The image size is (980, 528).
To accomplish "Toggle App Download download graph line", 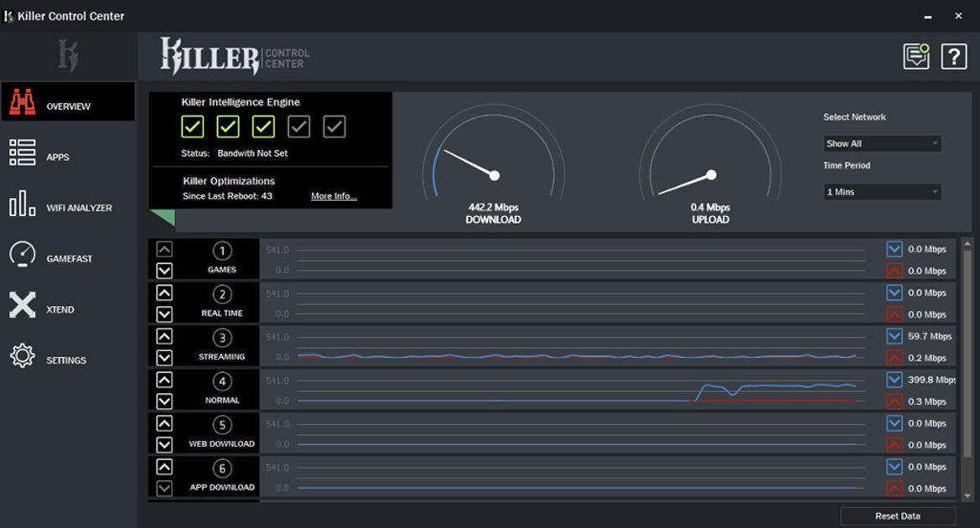I will (894, 467).
